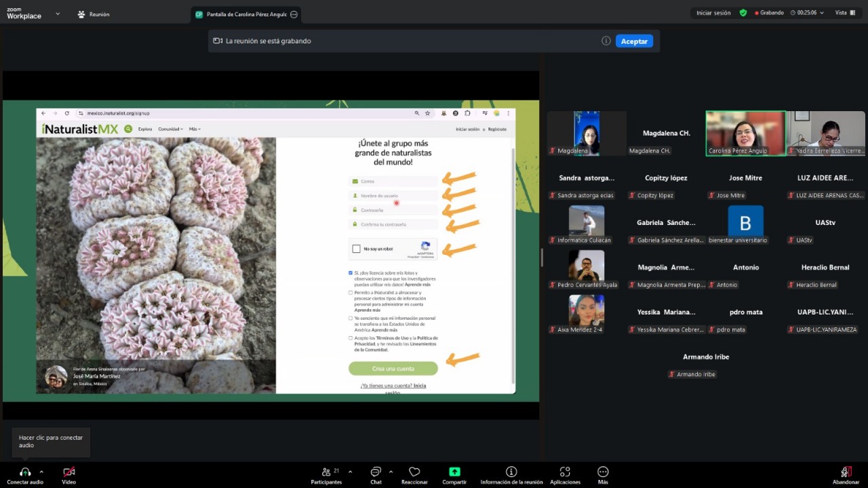
Task: Click the Contraseña field
Action: (x=393, y=210)
